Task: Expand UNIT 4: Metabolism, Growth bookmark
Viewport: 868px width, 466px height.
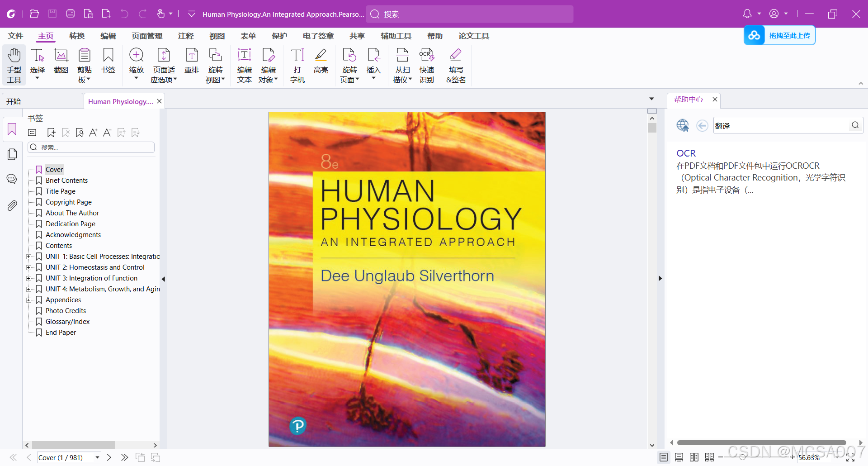Action: tap(28, 289)
